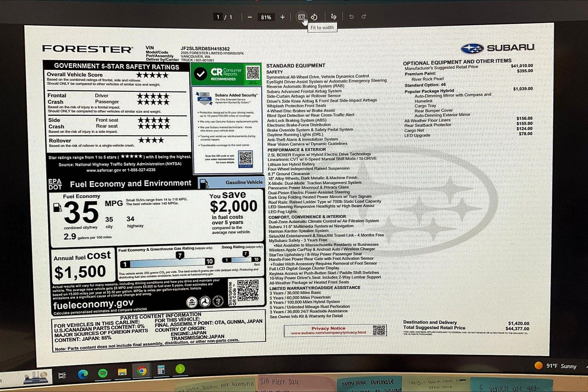The width and height of the screenshot is (588, 392).
Task: Open Calculator from the taskbar
Action: point(161,370)
